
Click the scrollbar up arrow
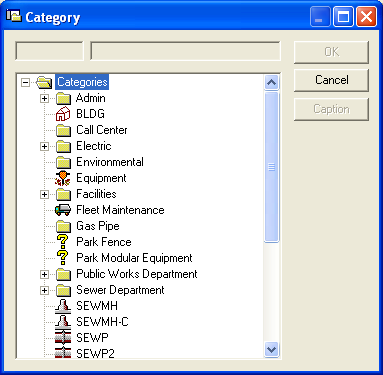[272, 82]
